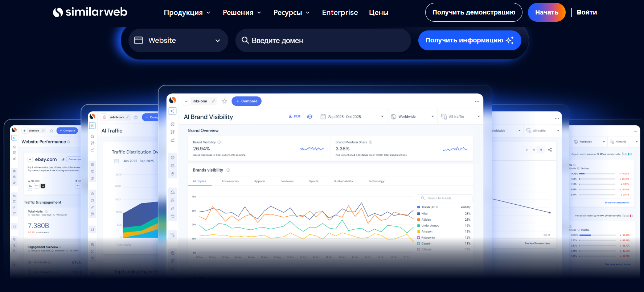Open the Продукция dropdown menu

coord(187,12)
